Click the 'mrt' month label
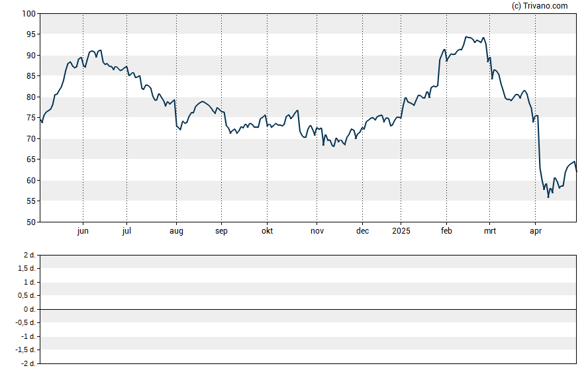This screenshot has height=374, width=588. point(490,231)
